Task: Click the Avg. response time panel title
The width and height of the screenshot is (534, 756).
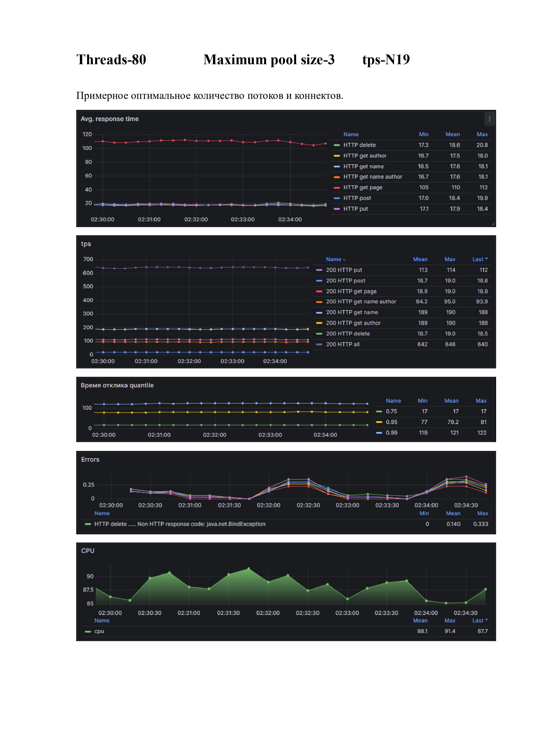Action: [x=110, y=119]
